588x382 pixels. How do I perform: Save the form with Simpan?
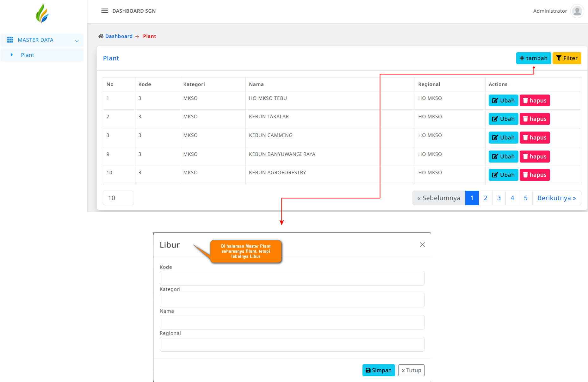point(378,370)
